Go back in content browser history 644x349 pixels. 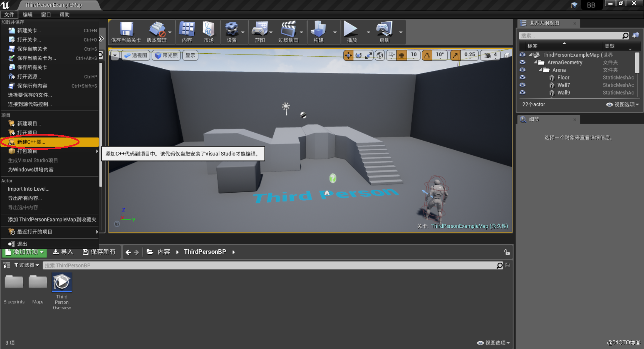128,252
